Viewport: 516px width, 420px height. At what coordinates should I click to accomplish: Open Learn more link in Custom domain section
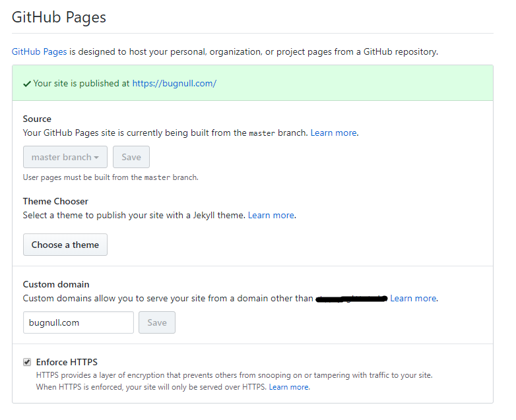(413, 298)
